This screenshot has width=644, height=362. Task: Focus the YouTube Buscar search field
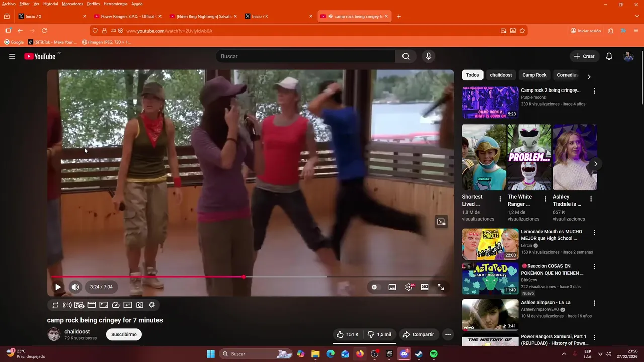coord(305,56)
